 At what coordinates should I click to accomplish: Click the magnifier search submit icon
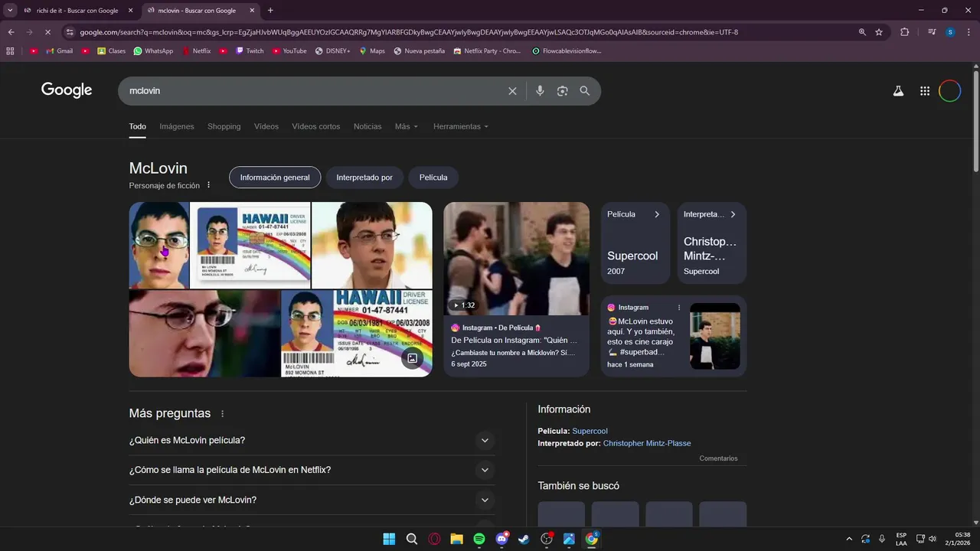coord(585,91)
